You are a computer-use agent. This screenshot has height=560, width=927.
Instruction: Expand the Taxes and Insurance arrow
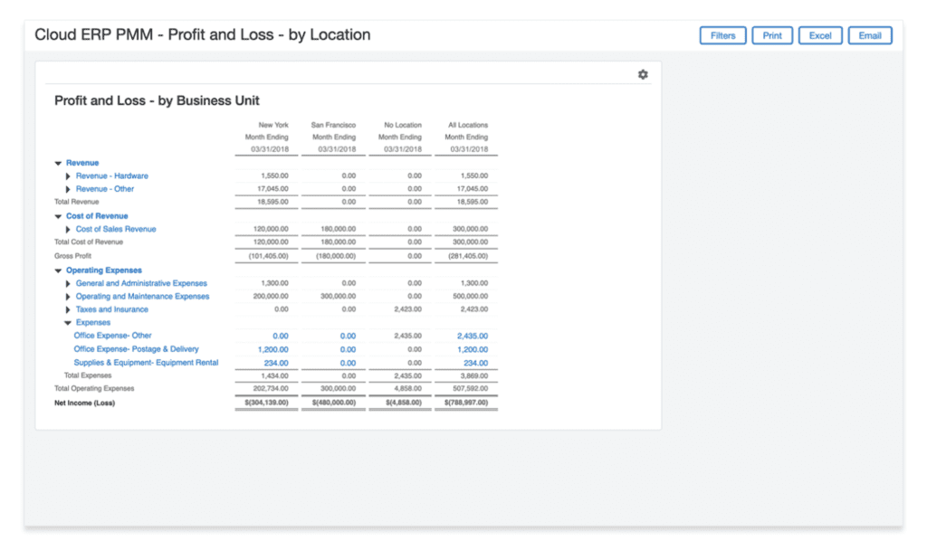click(69, 310)
